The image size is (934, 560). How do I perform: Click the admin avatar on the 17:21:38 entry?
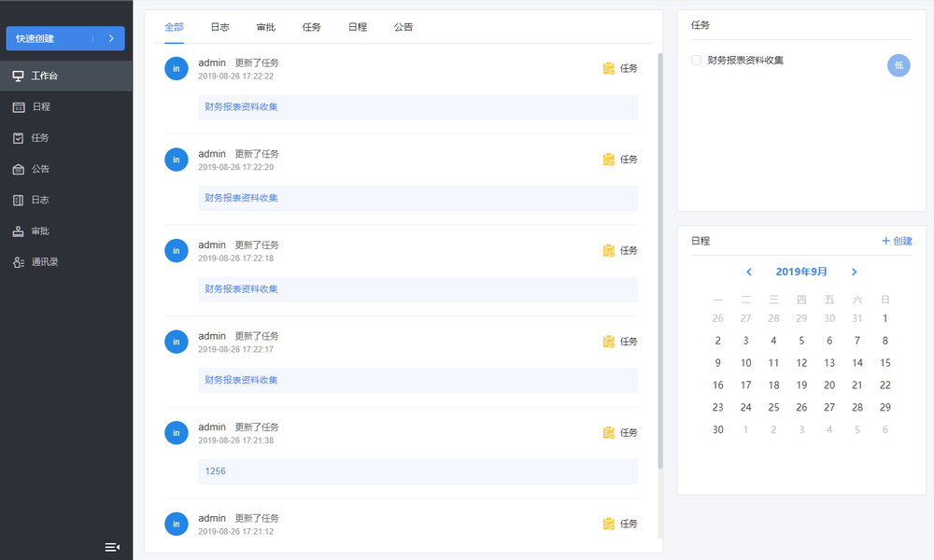click(x=177, y=433)
